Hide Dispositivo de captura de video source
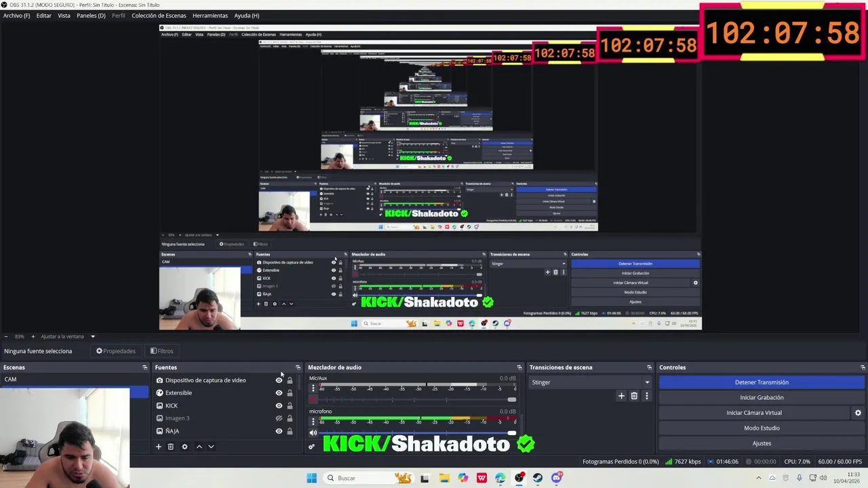 click(x=279, y=380)
